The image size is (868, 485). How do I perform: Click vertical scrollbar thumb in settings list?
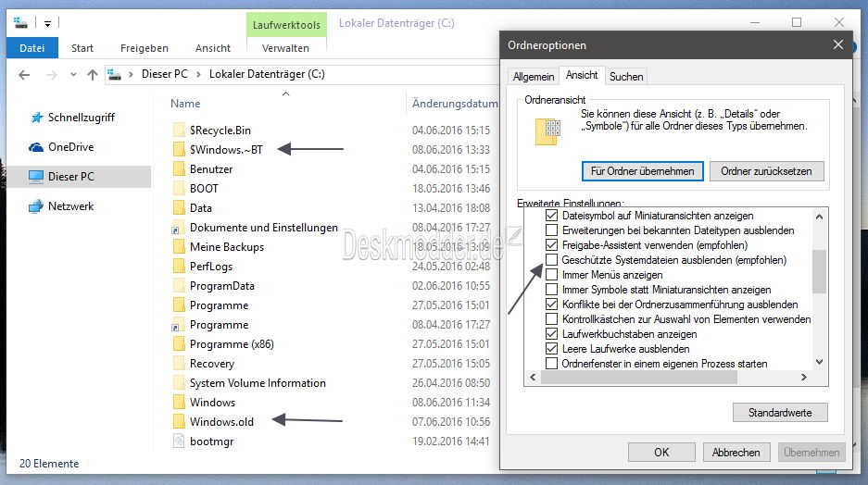coord(819,271)
